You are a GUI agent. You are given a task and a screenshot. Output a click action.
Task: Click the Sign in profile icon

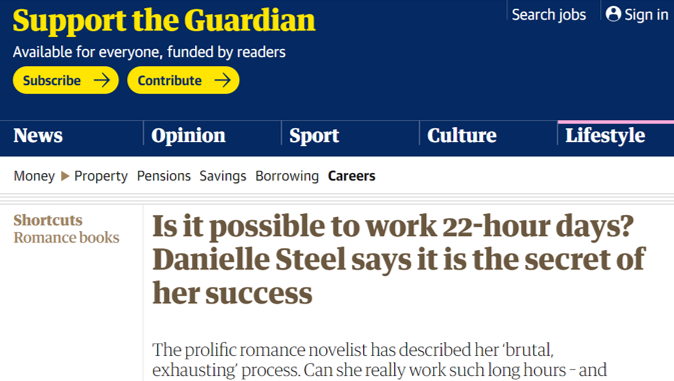(x=613, y=14)
